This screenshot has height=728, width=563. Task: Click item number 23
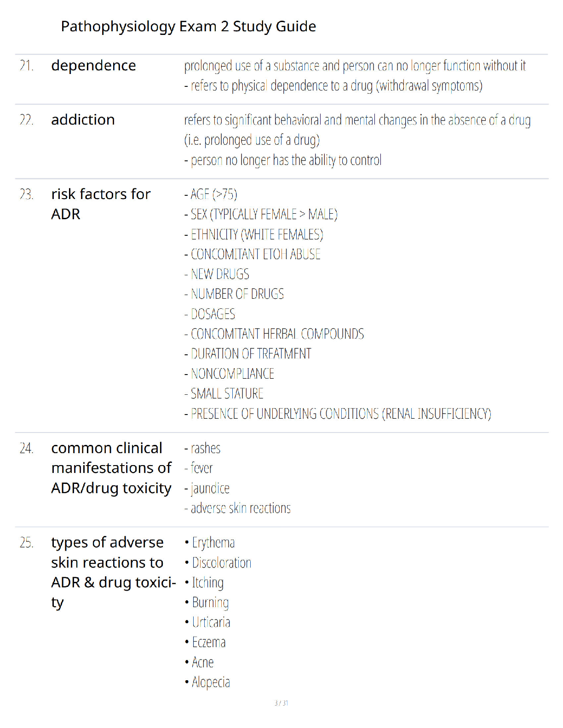26,194
